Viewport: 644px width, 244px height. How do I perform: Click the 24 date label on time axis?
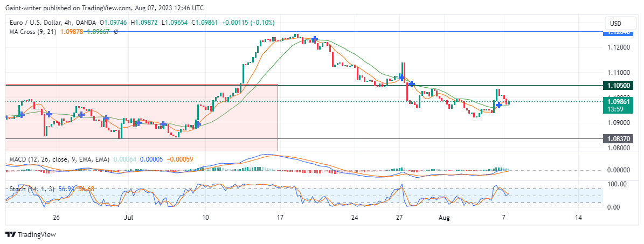(355, 217)
